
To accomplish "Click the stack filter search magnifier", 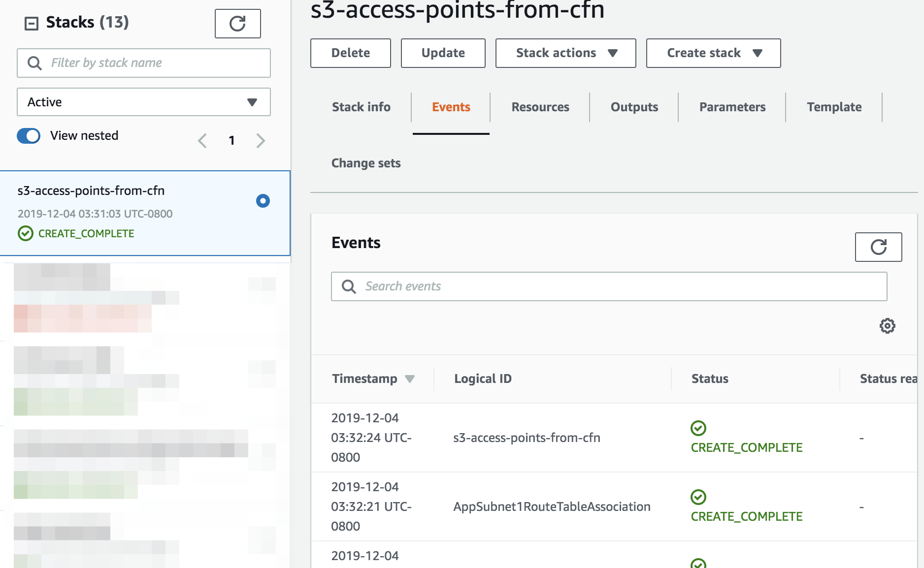I will [34, 63].
